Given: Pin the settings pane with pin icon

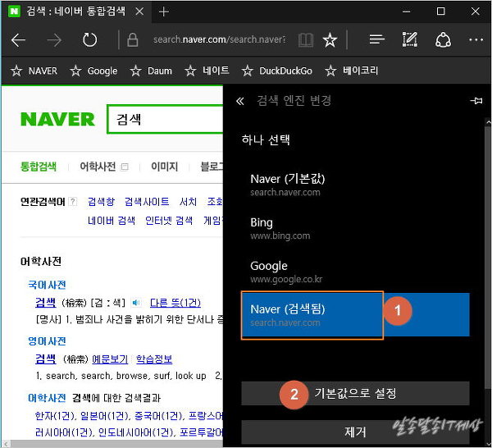Looking at the screenshot, I should click(476, 101).
